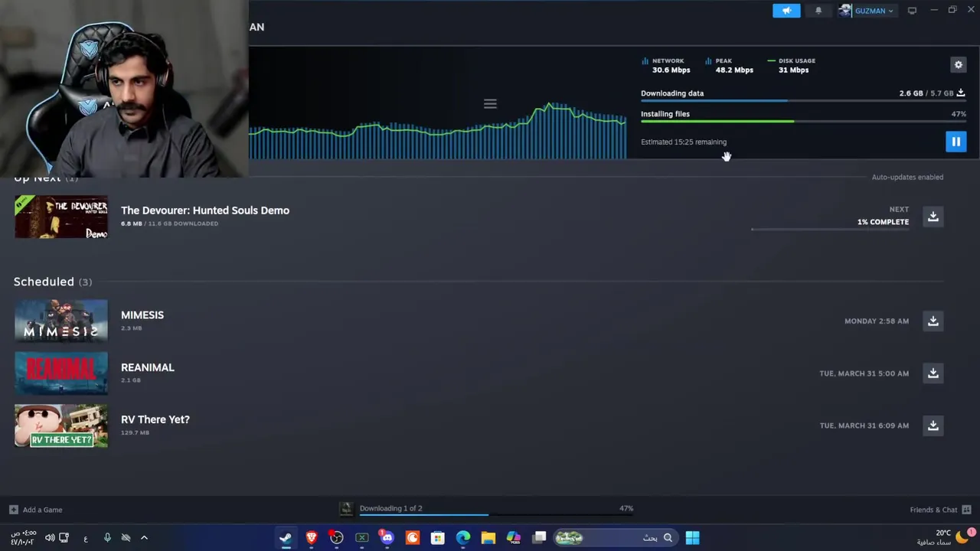
Task: Open the tray volume speaker icon
Action: pyautogui.click(x=50, y=538)
